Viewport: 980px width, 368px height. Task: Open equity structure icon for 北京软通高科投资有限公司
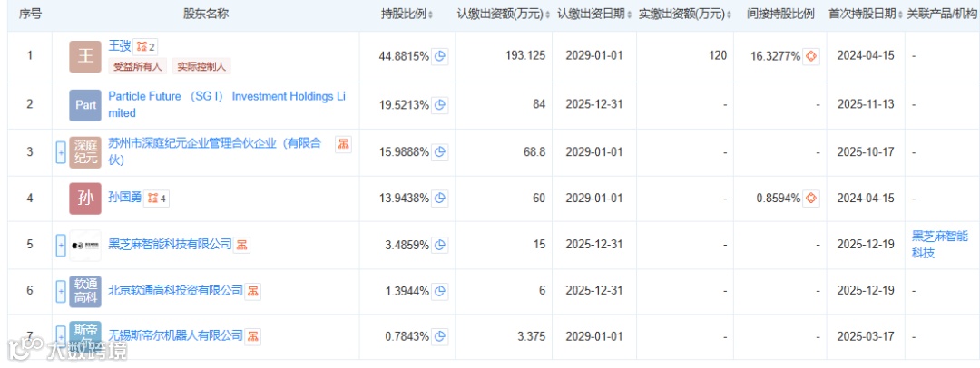(x=252, y=291)
